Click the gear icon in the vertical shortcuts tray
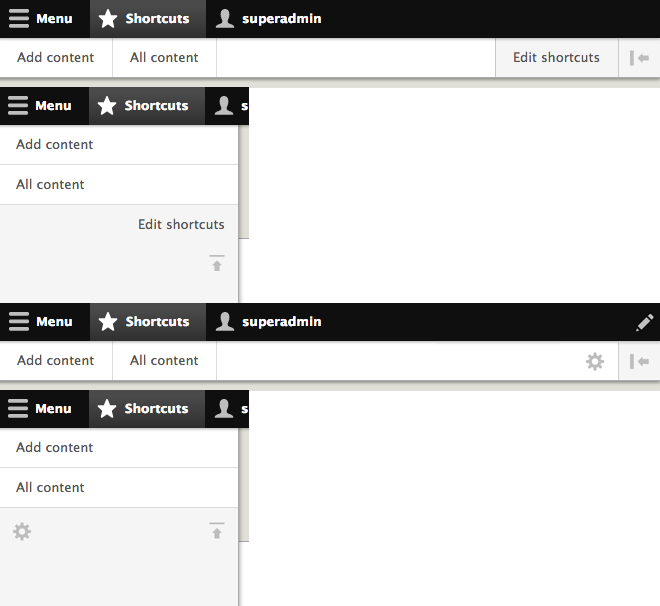660x606 pixels. (x=22, y=531)
